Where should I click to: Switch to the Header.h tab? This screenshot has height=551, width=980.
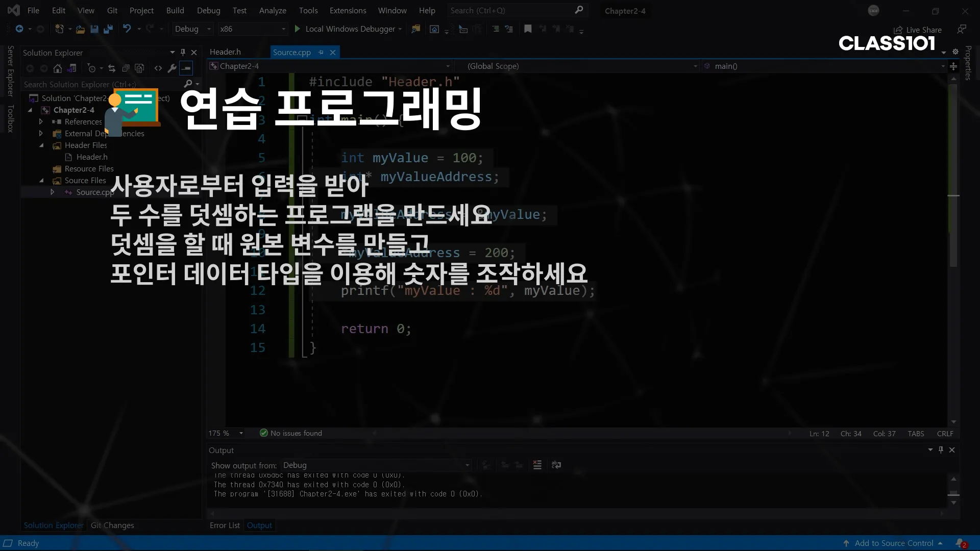(225, 52)
